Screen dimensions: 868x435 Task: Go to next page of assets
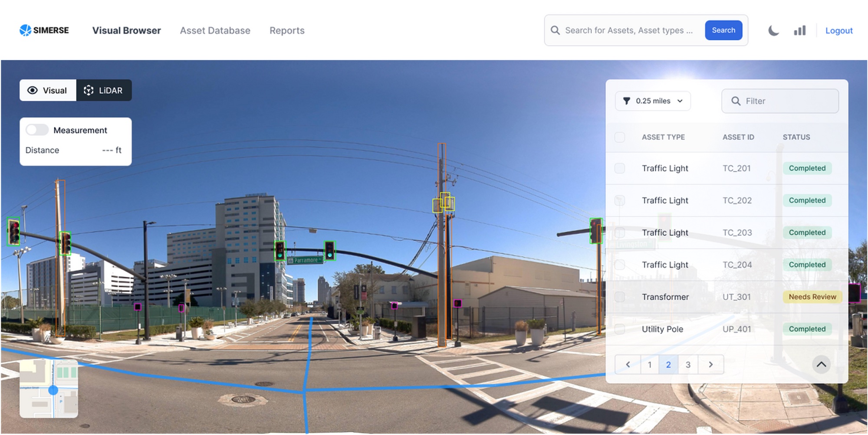(710, 364)
